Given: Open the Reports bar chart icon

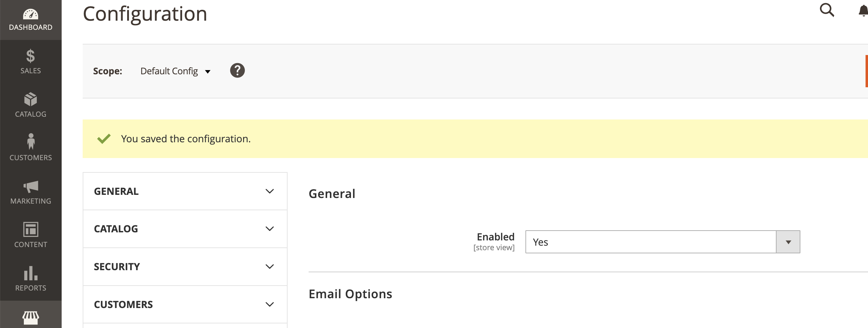Looking at the screenshot, I should tap(30, 274).
